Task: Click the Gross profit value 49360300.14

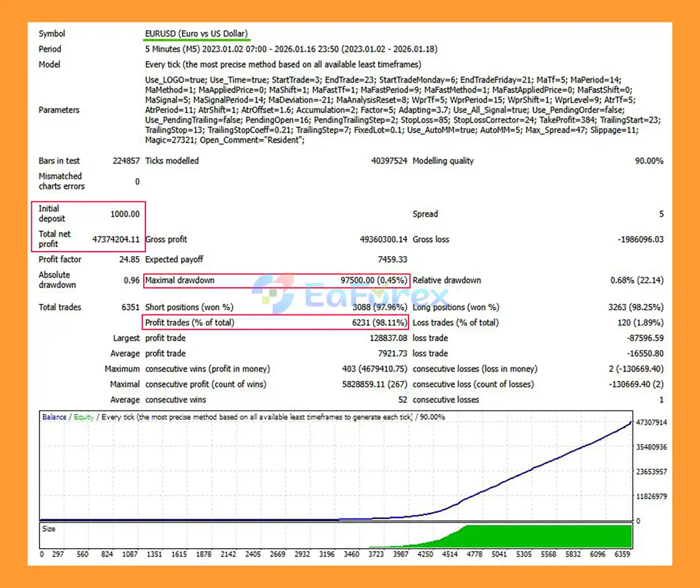Action: point(383,240)
